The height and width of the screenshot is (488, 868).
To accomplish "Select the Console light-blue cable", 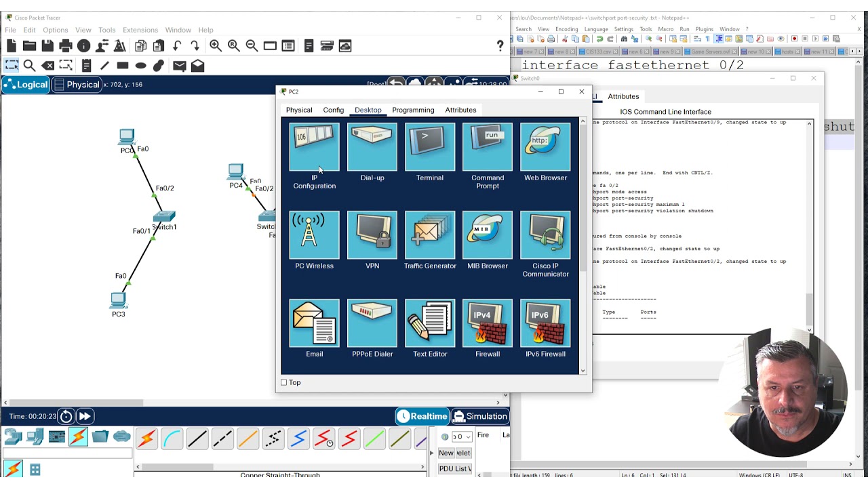I will click(172, 439).
